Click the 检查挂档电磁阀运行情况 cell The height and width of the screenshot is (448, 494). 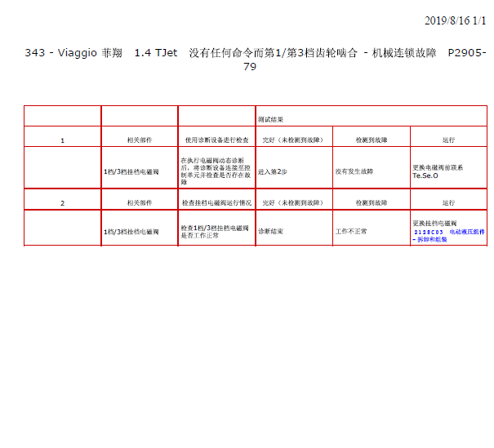point(216,199)
